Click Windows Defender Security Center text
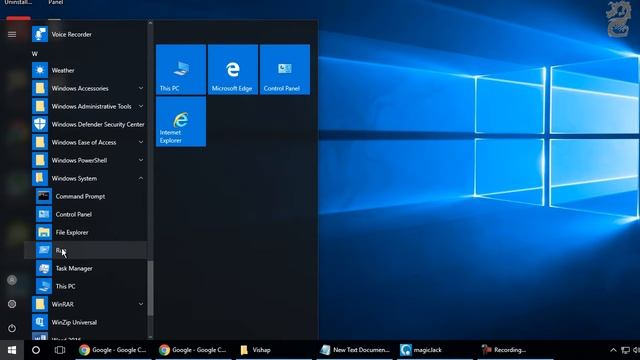The width and height of the screenshot is (640, 360). pos(98,124)
